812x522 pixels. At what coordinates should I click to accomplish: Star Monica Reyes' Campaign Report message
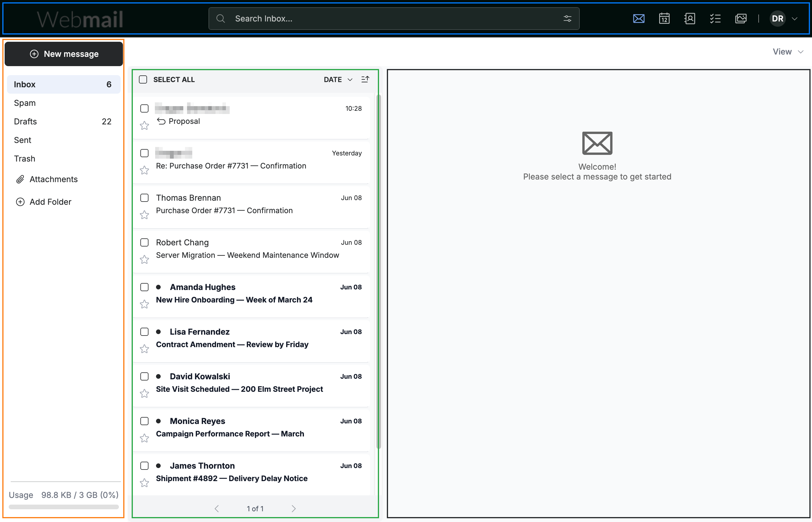[144, 438]
